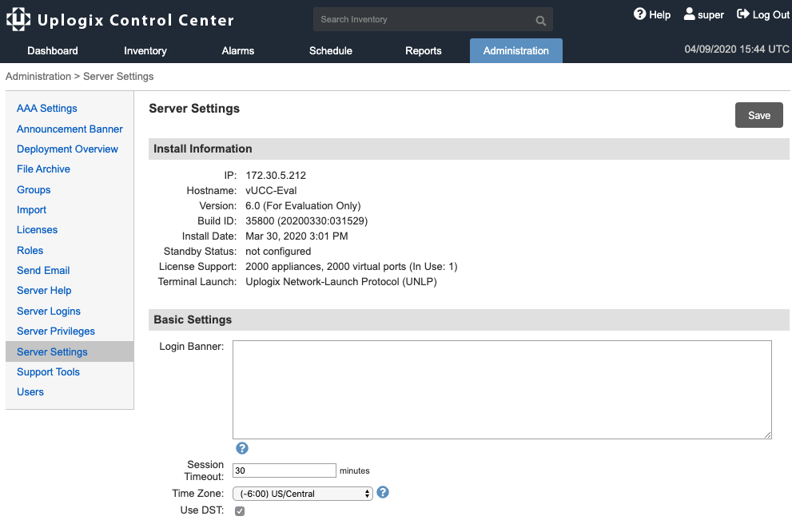
Task: Switch to the Dashboard tab
Action: point(53,51)
